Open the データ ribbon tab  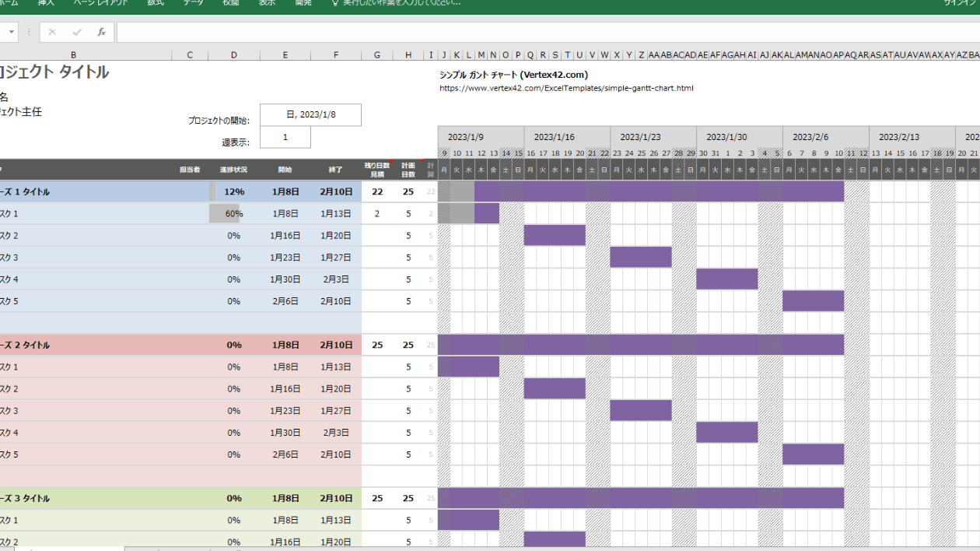point(193,3)
